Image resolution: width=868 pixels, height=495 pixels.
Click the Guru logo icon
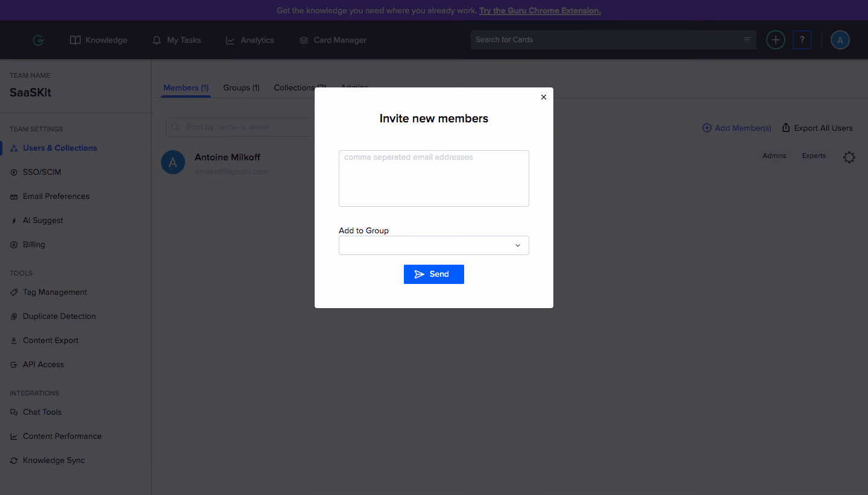coord(39,40)
